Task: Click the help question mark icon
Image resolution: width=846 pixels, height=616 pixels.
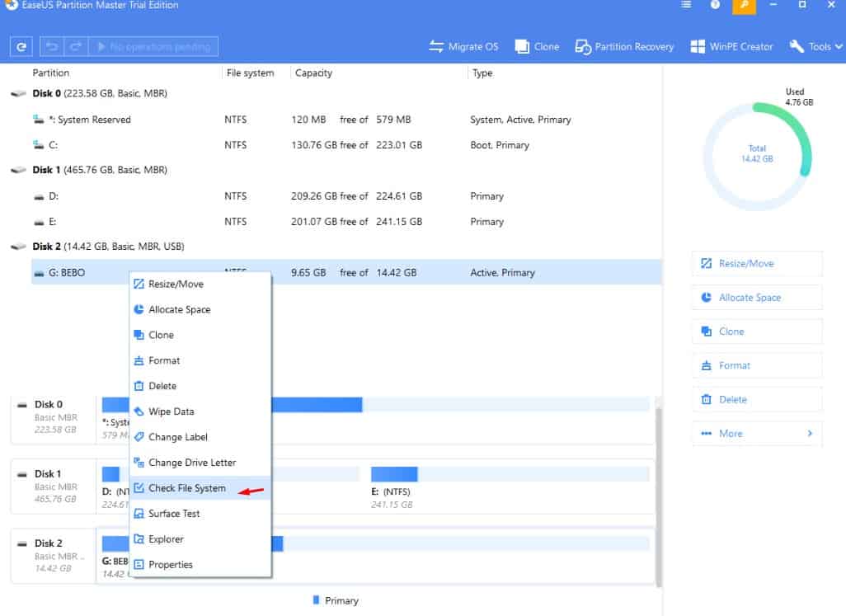Action: [715, 5]
